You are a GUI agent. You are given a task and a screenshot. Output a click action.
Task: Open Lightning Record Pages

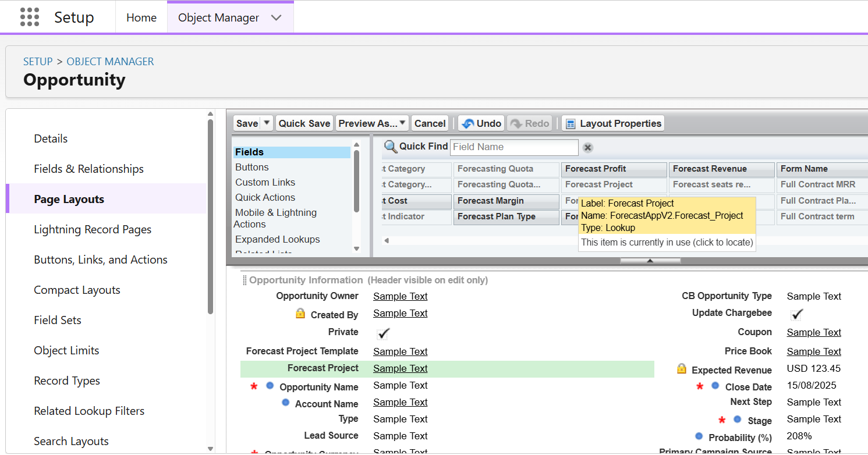coord(93,229)
